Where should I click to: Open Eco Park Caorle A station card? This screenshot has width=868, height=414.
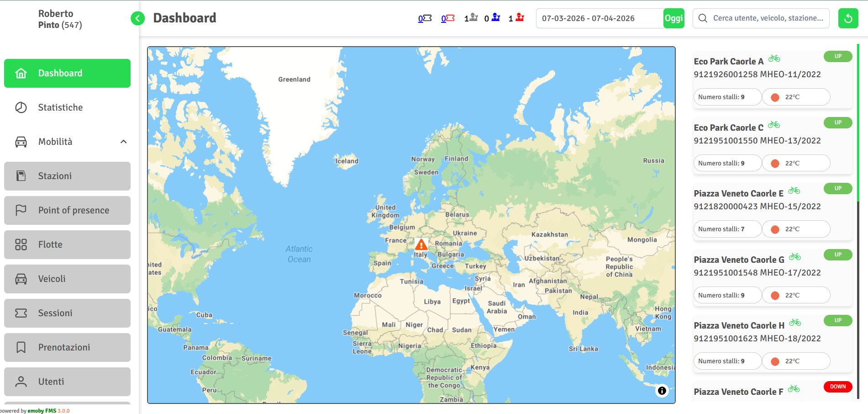click(773, 79)
